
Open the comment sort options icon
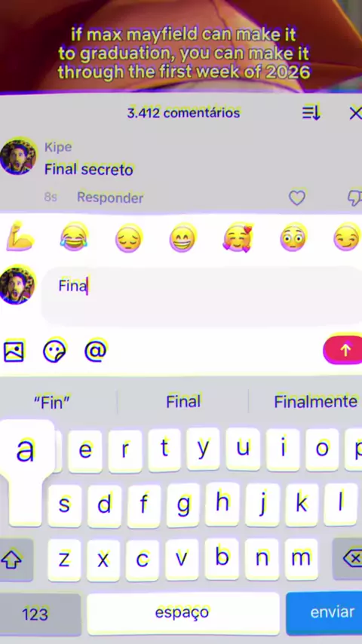[x=311, y=113]
